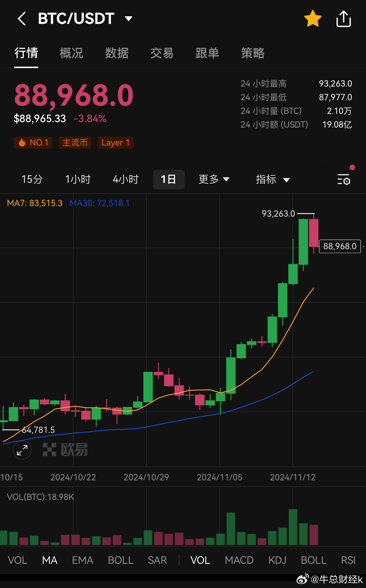Tap the fire NO.1 ranking tag
Image resolution: width=366 pixels, height=588 pixels.
[33, 142]
